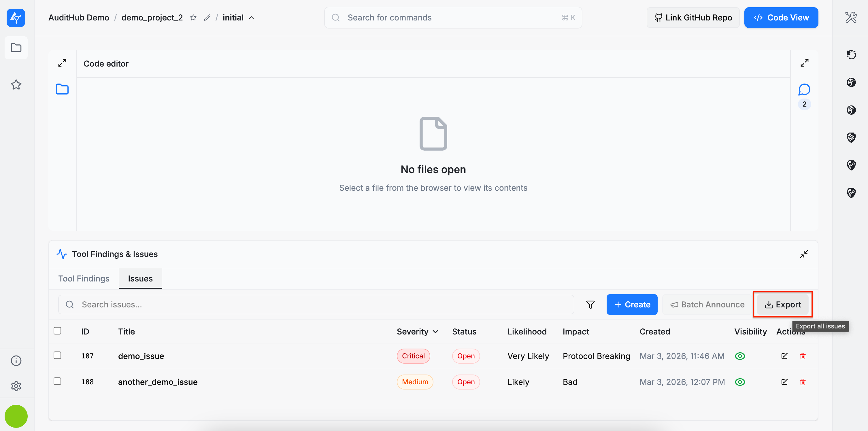Toggle visibility eye for another_demo_issue
The image size is (868, 431).
pyautogui.click(x=740, y=382)
